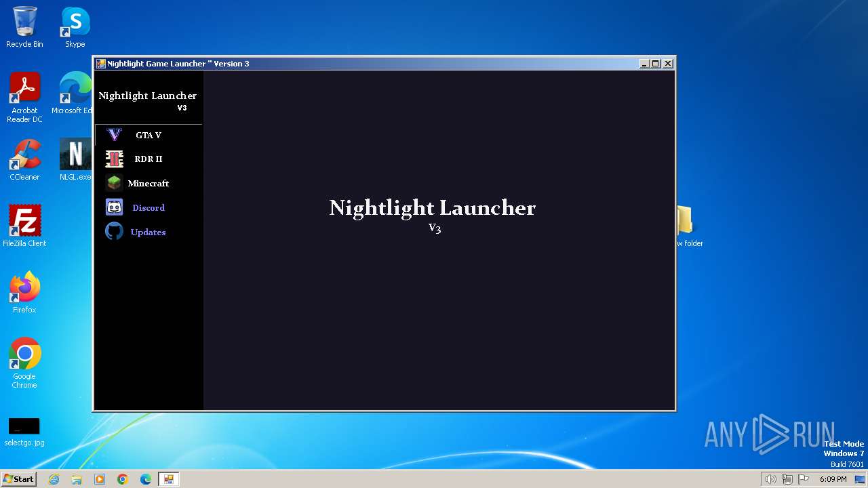Click the V3 text under center heading
Viewport: 868px width, 488px height.
tap(435, 228)
